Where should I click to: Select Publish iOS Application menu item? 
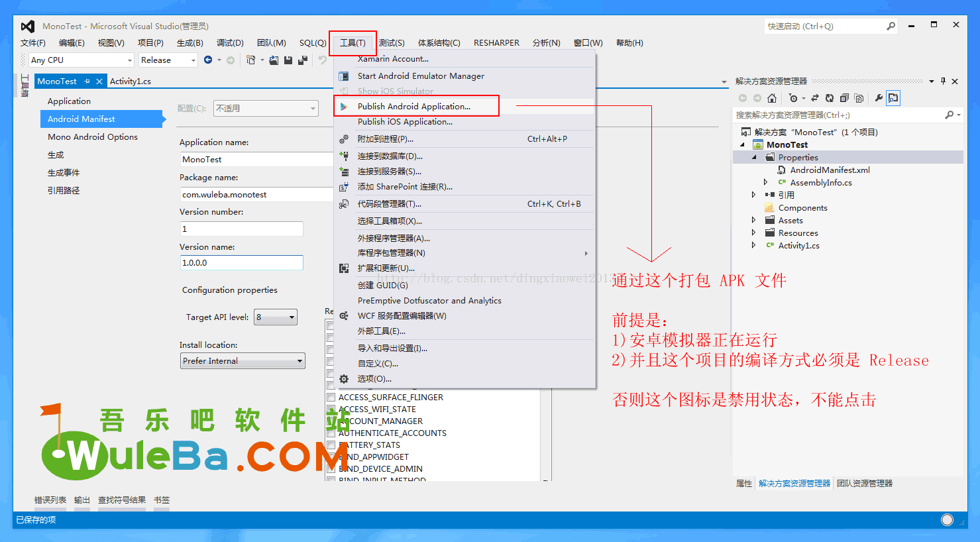pyautogui.click(x=464, y=122)
